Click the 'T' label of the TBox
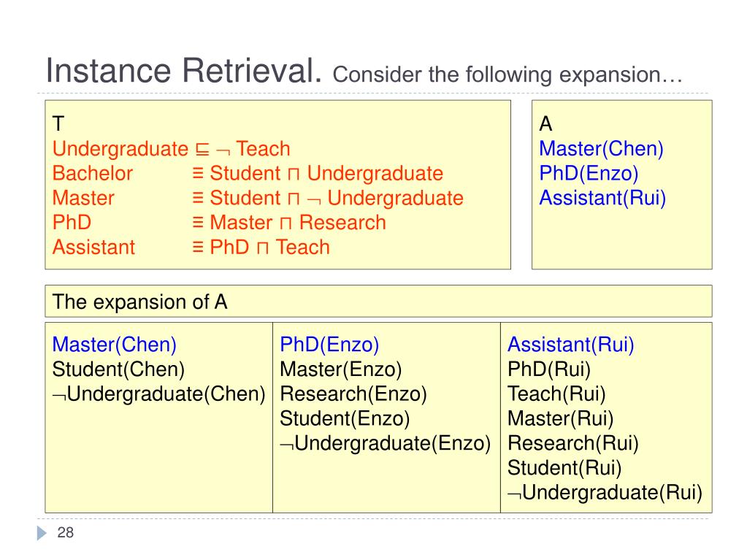 [58, 124]
